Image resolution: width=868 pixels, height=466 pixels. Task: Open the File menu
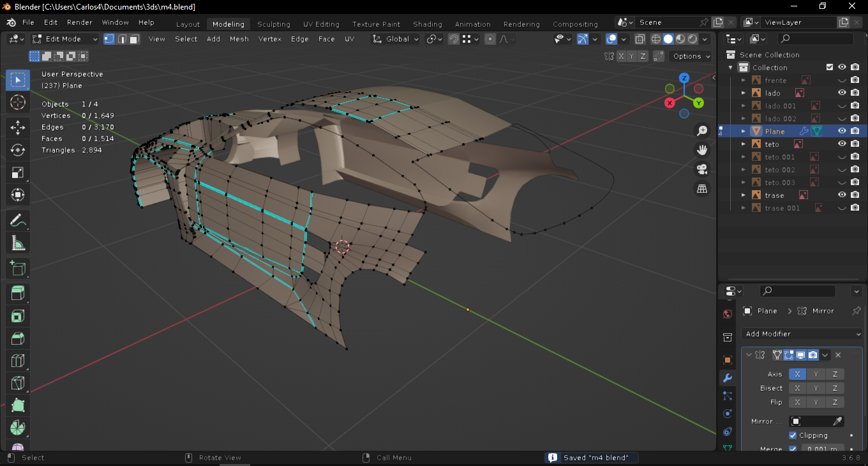tap(28, 22)
